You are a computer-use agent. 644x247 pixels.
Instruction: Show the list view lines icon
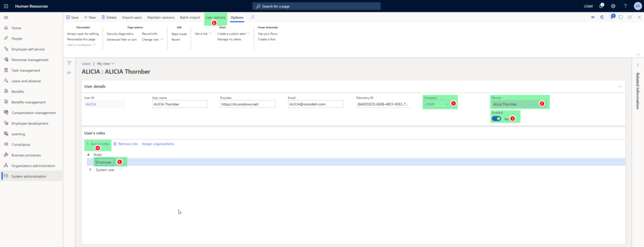pyautogui.click(x=69, y=73)
